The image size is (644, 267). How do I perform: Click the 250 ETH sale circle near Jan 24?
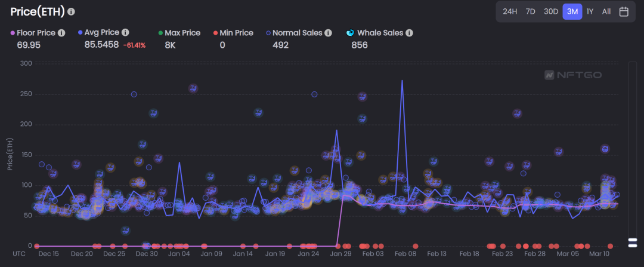pyautogui.click(x=314, y=94)
